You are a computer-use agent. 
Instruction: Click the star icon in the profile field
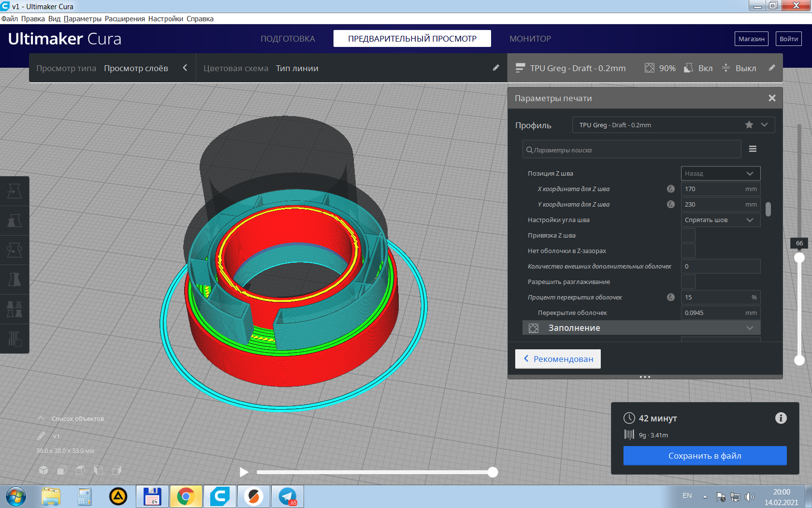(x=749, y=125)
